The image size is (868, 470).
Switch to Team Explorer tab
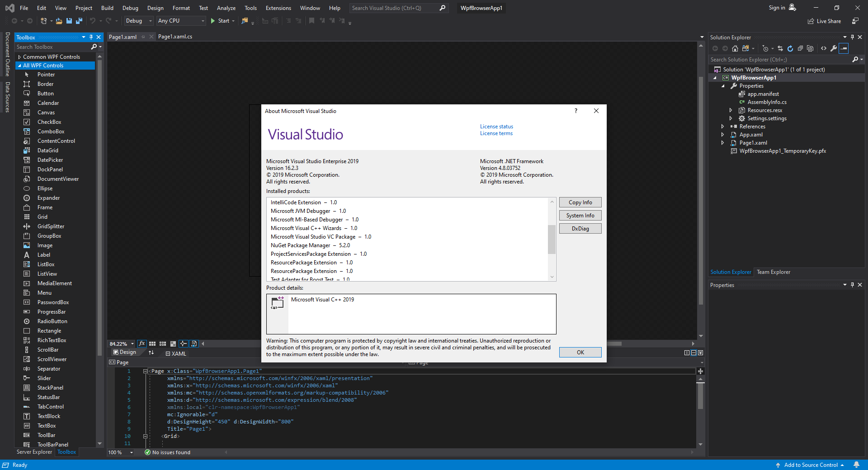pyautogui.click(x=774, y=272)
